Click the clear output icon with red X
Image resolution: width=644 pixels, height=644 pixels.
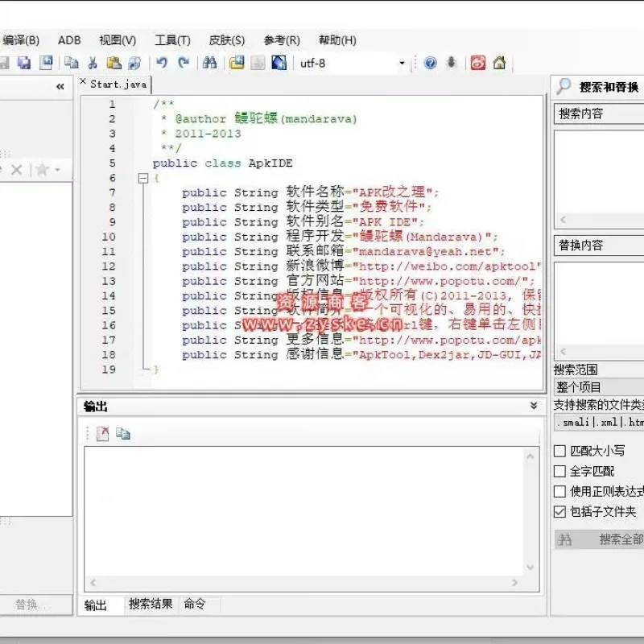pos(102,434)
